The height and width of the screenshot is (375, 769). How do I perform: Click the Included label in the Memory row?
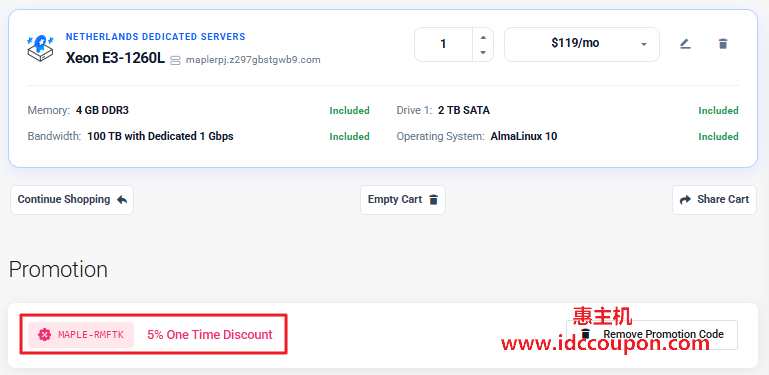349,111
